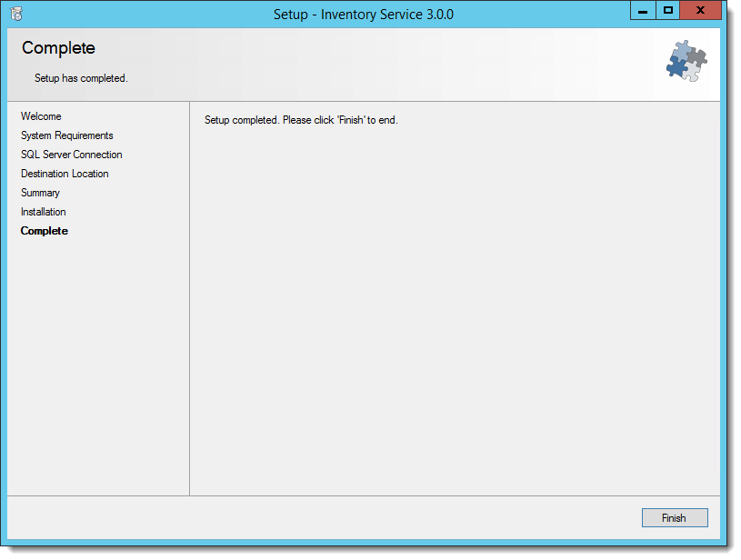This screenshot has height=560, width=741.
Task: Click the 'Setup completed. Please click Finish' message
Action: click(x=301, y=120)
